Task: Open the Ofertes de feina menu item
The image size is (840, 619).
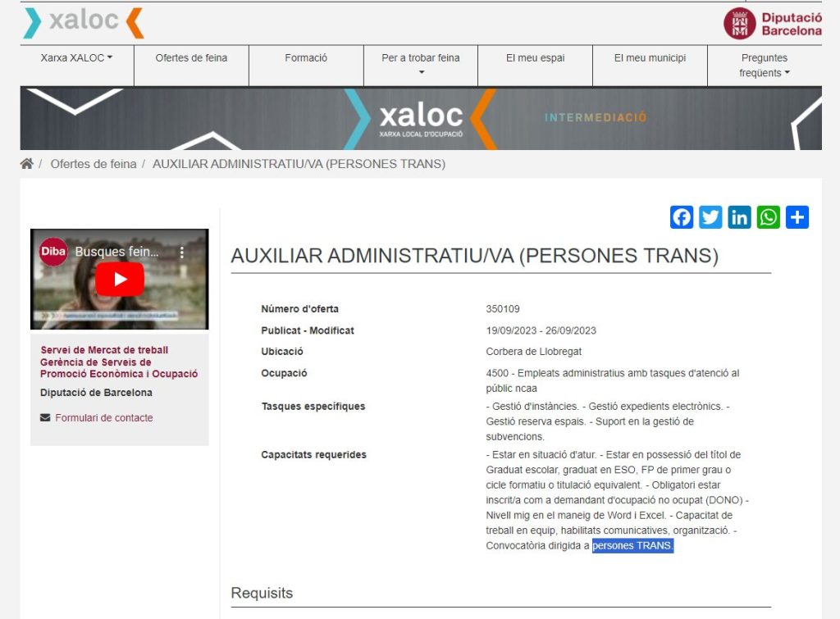Action: click(191, 58)
